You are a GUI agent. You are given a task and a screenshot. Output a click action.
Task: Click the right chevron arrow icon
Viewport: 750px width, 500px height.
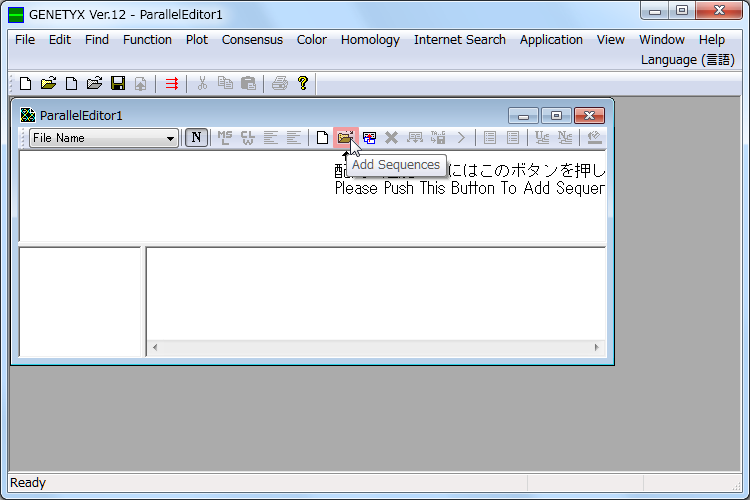(x=461, y=138)
